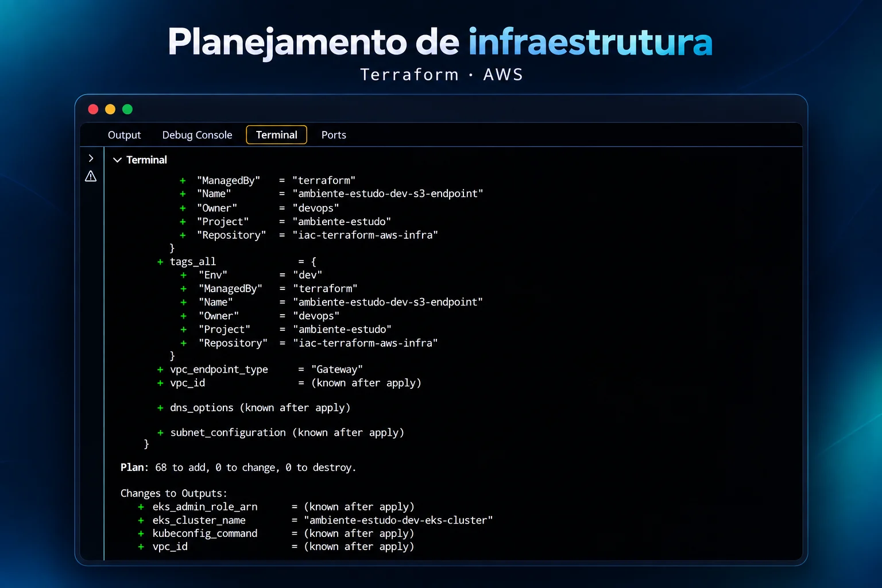This screenshot has height=588, width=882.
Task: Open the Ports tab
Action: pyautogui.click(x=334, y=135)
